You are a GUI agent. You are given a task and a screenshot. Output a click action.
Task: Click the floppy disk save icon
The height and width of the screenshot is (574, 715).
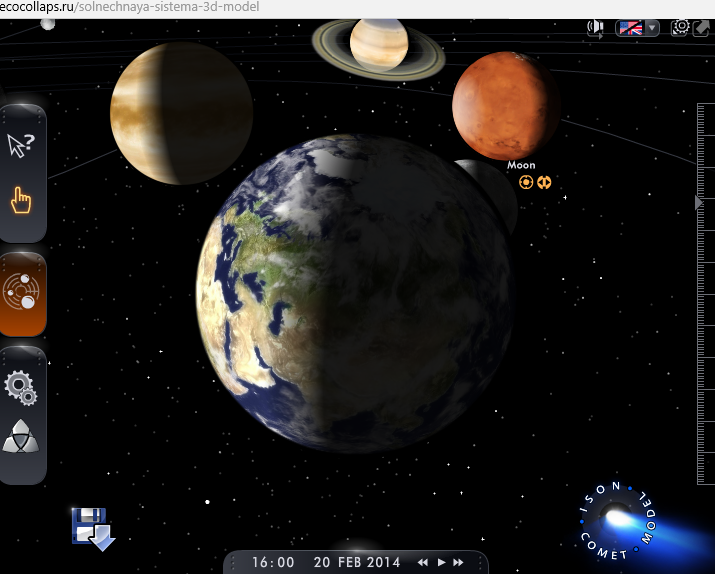[93, 527]
